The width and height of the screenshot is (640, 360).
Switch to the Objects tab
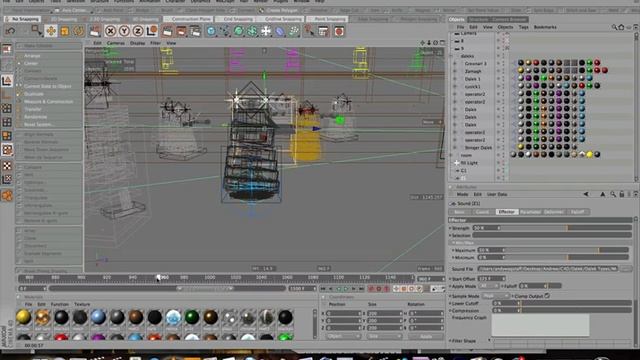(x=456, y=19)
